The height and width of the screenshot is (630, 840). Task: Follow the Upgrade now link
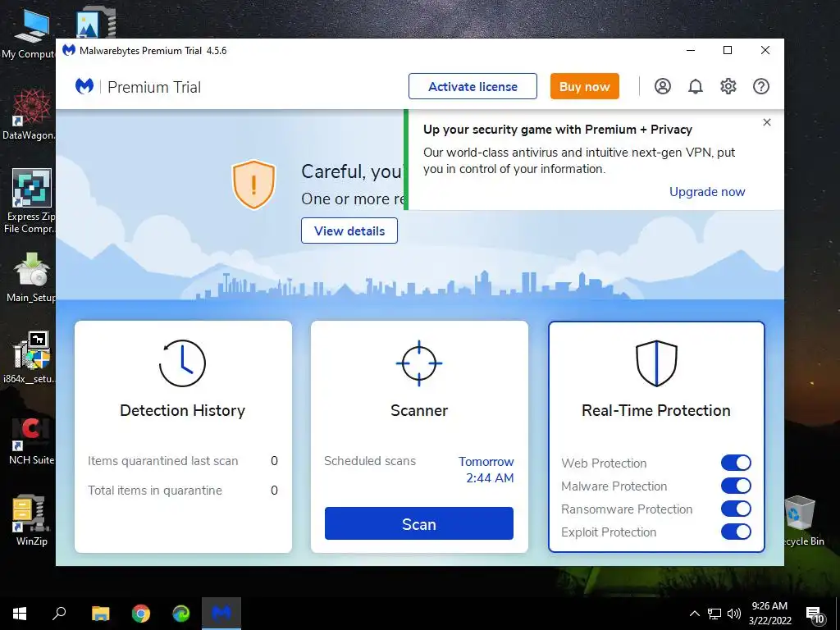[x=707, y=192]
